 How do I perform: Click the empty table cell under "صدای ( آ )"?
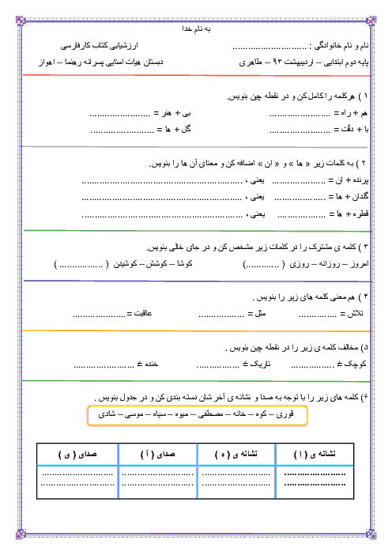158,481
